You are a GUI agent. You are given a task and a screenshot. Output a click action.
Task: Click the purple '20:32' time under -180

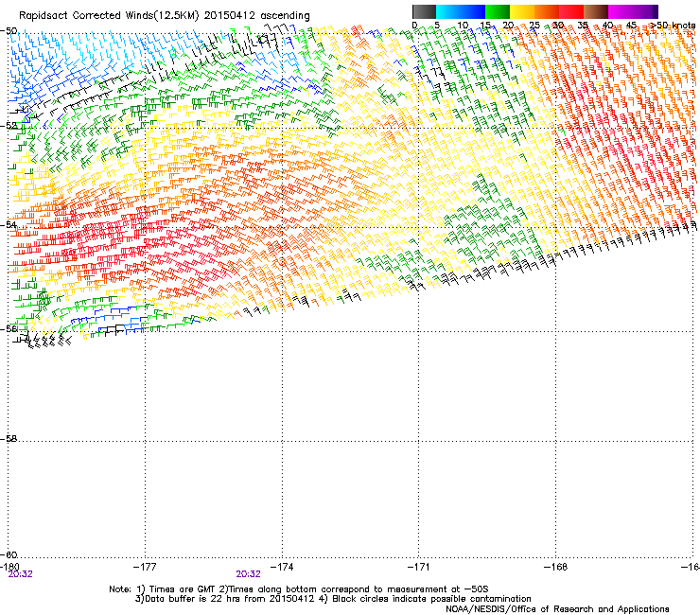[21, 574]
